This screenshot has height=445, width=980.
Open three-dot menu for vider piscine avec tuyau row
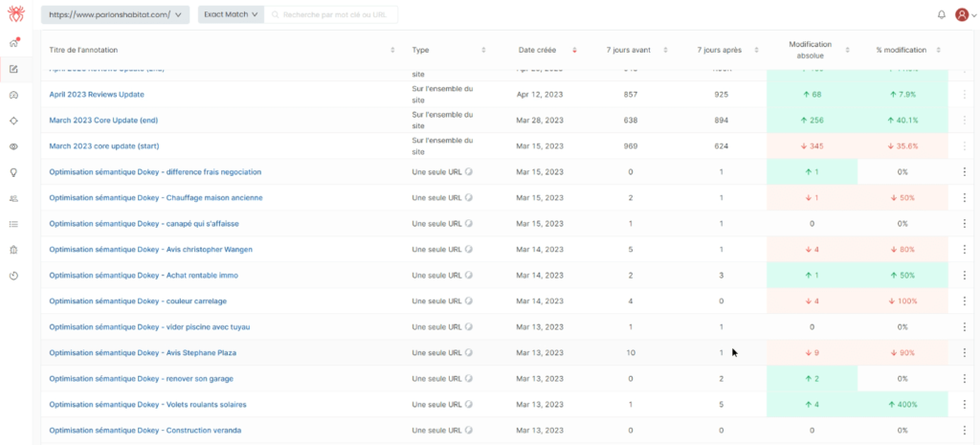[x=965, y=327]
